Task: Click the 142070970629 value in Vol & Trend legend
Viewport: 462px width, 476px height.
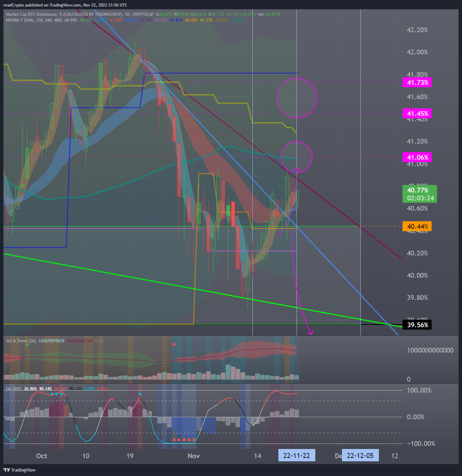Action: (x=51, y=341)
